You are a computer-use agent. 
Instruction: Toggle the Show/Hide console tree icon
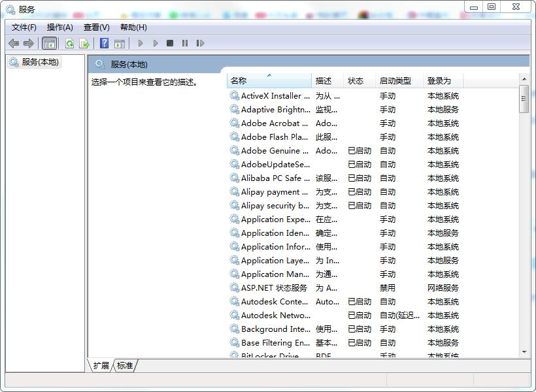[x=48, y=43]
